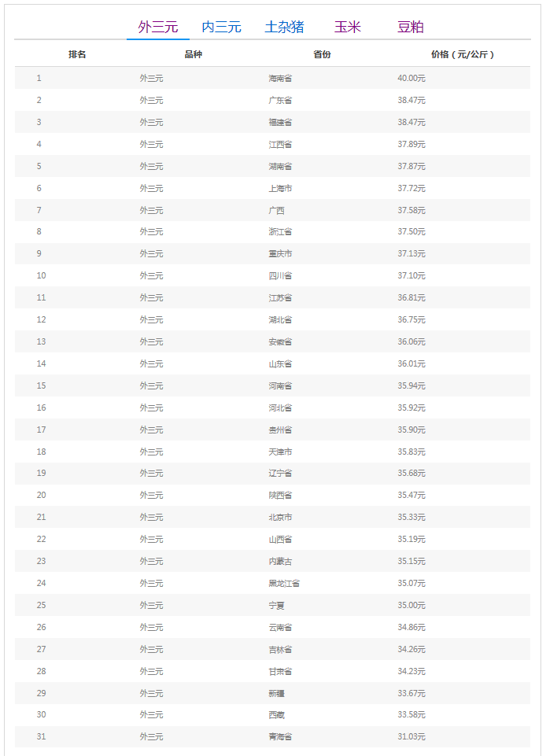Click the 上海市 province cell
Image resolution: width=546 pixels, height=756 pixels.
pos(280,188)
